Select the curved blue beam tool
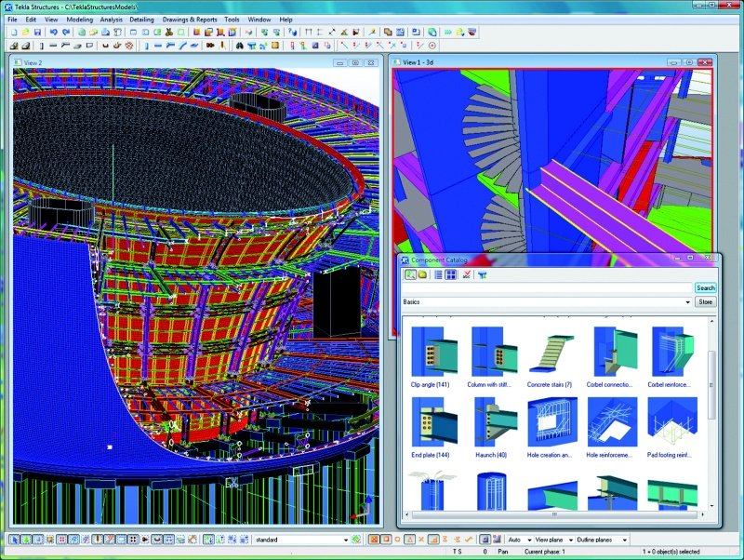The width and height of the screenshot is (744, 560). pos(182,46)
